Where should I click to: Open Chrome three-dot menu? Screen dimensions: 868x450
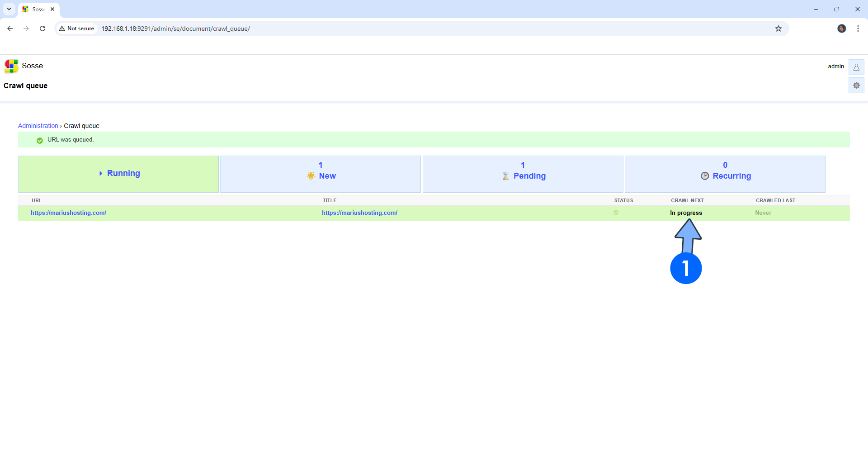(858, 28)
